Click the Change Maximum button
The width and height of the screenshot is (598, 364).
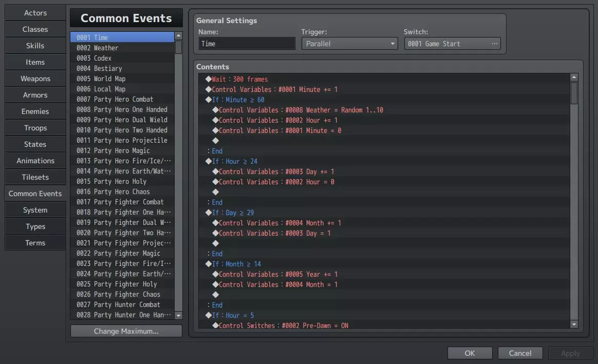(x=126, y=331)
